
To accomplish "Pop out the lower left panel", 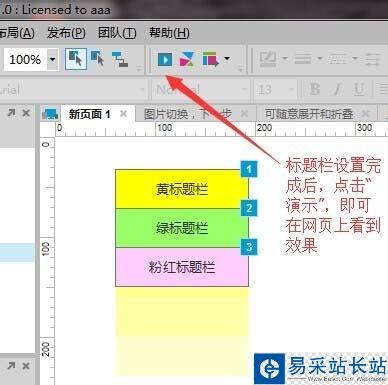I will click(x=11, y=366).
